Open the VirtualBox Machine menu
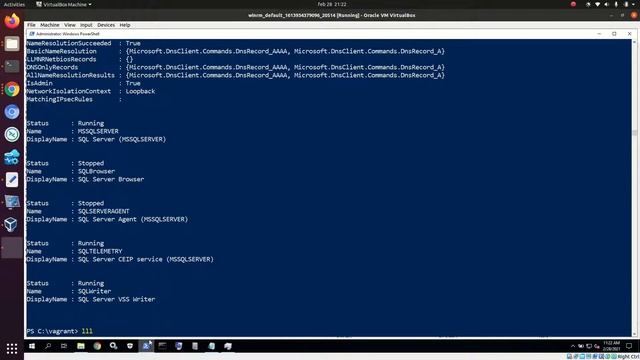This screenshot has height=360, width=640. click(50, 25)
